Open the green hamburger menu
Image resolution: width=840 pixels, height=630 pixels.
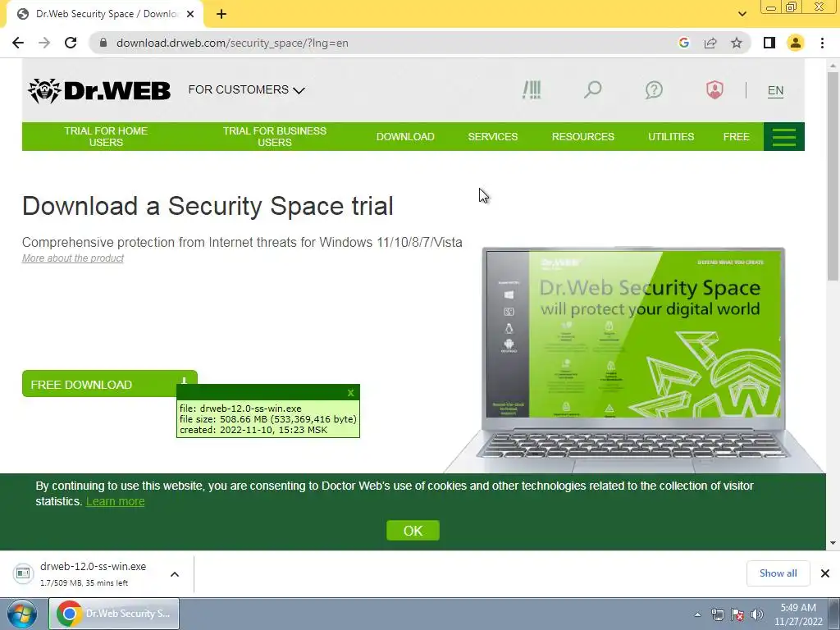[783, 137]
